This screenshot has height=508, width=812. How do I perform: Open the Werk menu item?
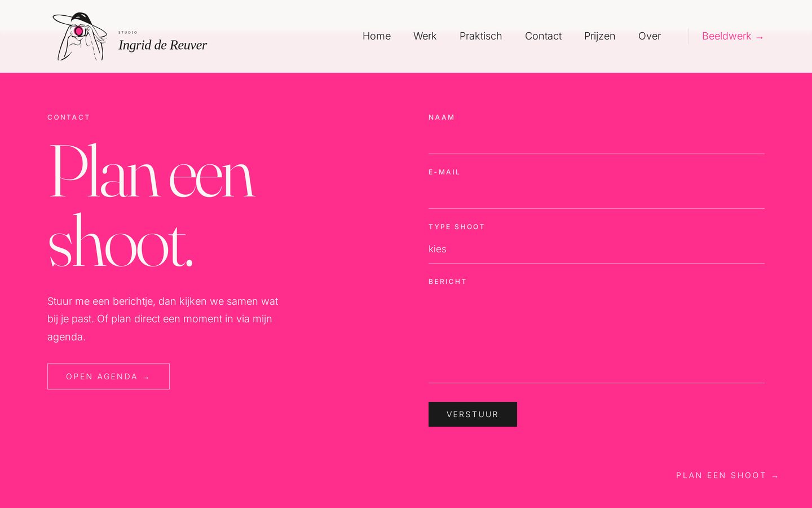[x=425, y=36]
